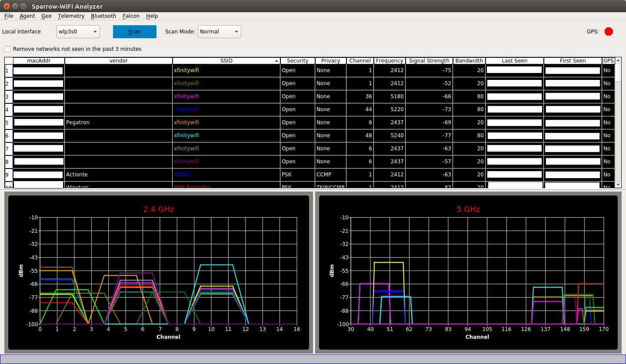This screenshot has width=626, height=364.
Task: Start a scan with the Scan button
Action: pos(134,31)
